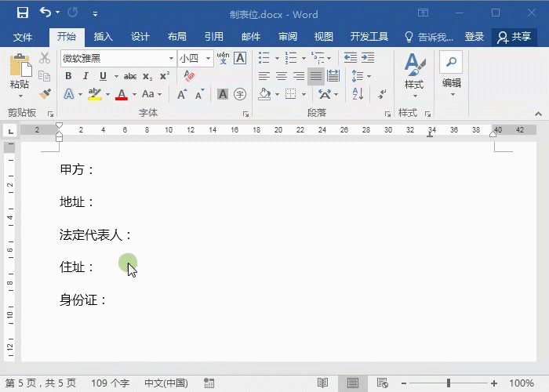549x392 pixels.
Task: Click the Center alignment icon
Action: point(282,76)
